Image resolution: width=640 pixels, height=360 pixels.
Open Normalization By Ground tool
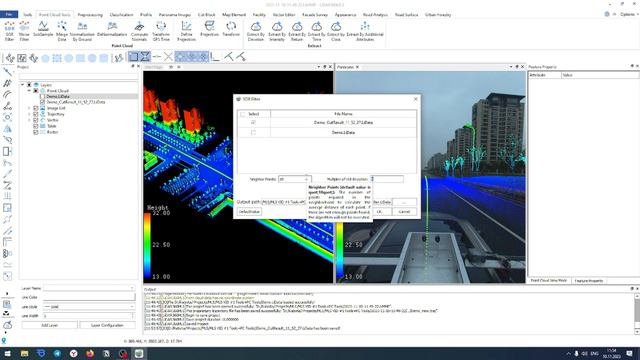pyautogui.click(x=82, y=31)
